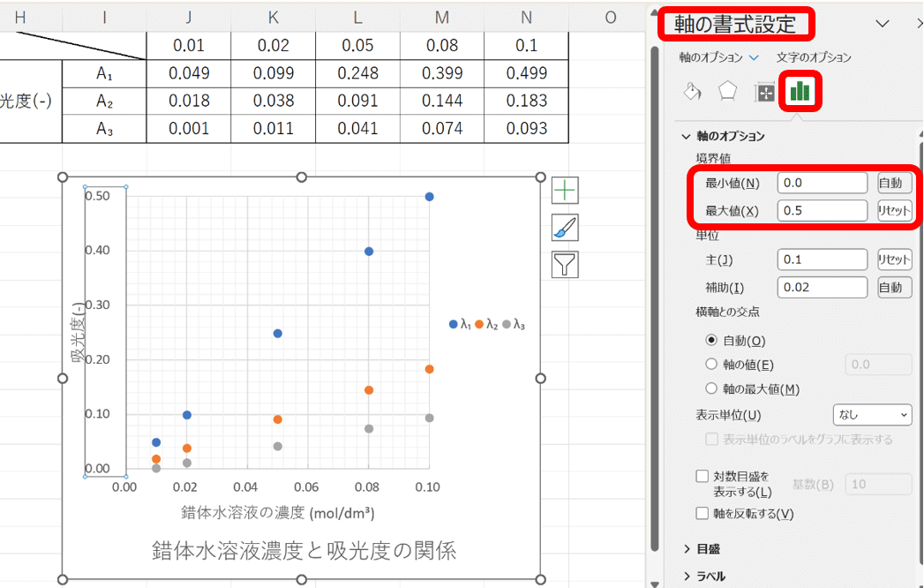Open the 軸のオプション dropdown arrow
The image size is (924, 588).
[754, 57]
